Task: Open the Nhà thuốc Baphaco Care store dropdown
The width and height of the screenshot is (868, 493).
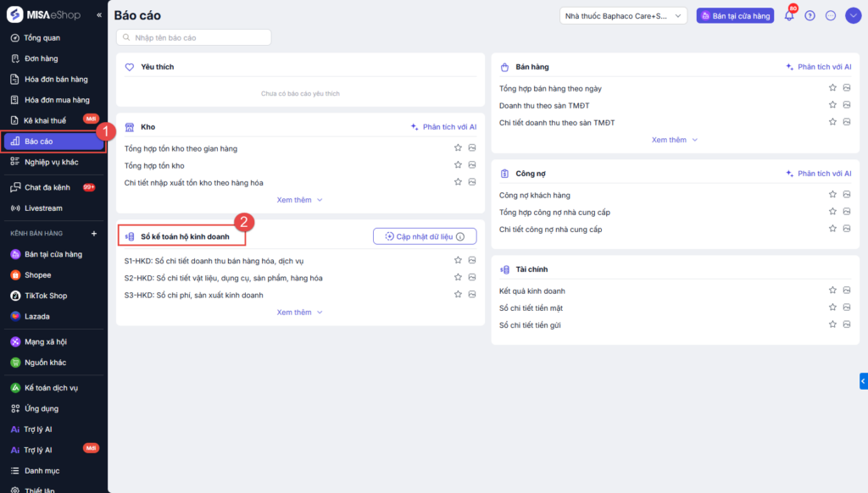Action: point(623,15)
